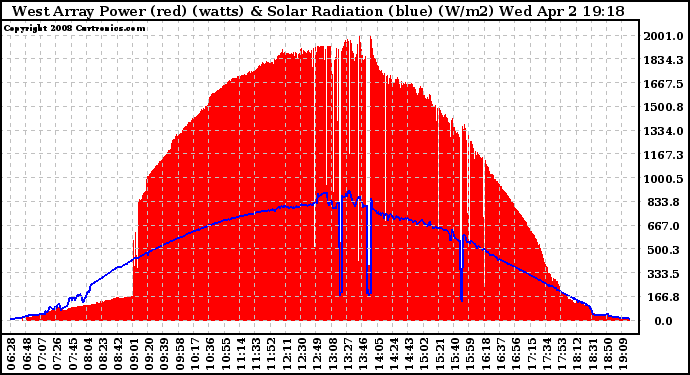This screenshot has width=690, height=375.
Task: Click the 15:59 time label
Action: point(469,354)
